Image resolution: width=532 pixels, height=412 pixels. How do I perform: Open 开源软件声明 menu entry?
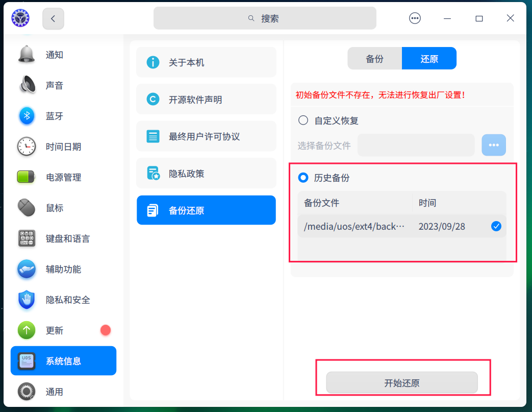[206, 99]
